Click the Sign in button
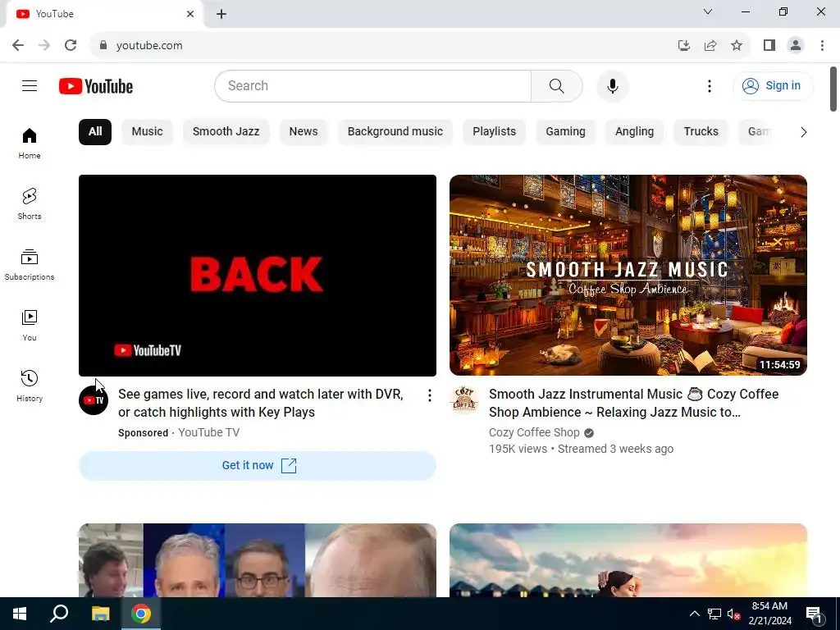 [773, 85]
